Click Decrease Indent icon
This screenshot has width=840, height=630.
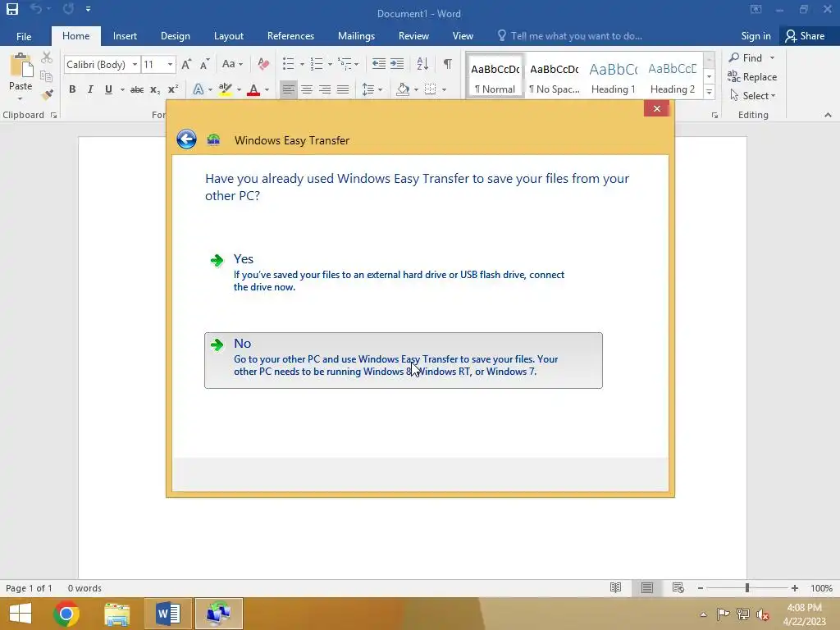point(379,64)
